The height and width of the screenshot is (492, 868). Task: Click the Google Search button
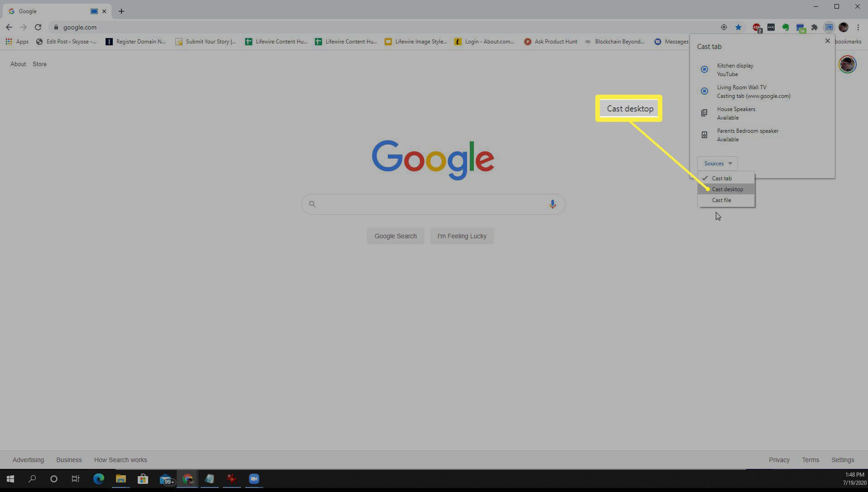(395, 236)
